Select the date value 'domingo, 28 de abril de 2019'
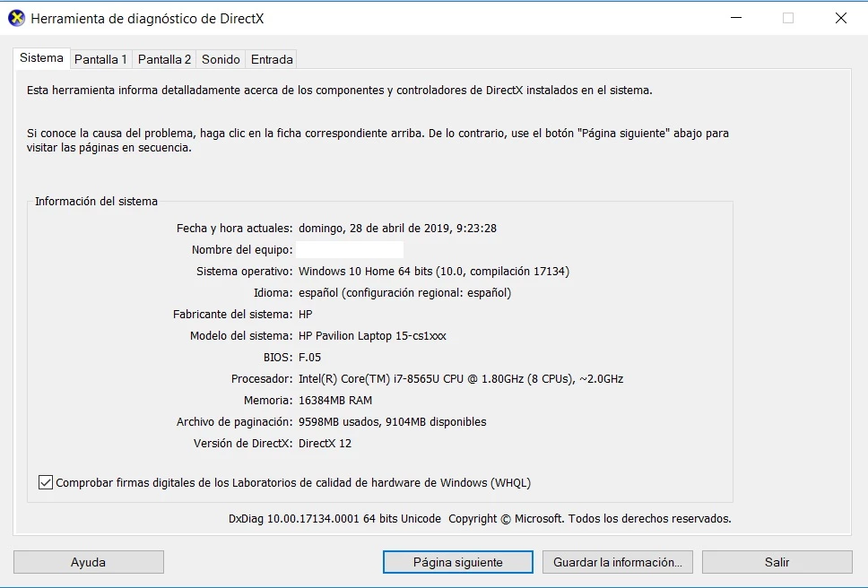868x588 pixels. [374, 228]
